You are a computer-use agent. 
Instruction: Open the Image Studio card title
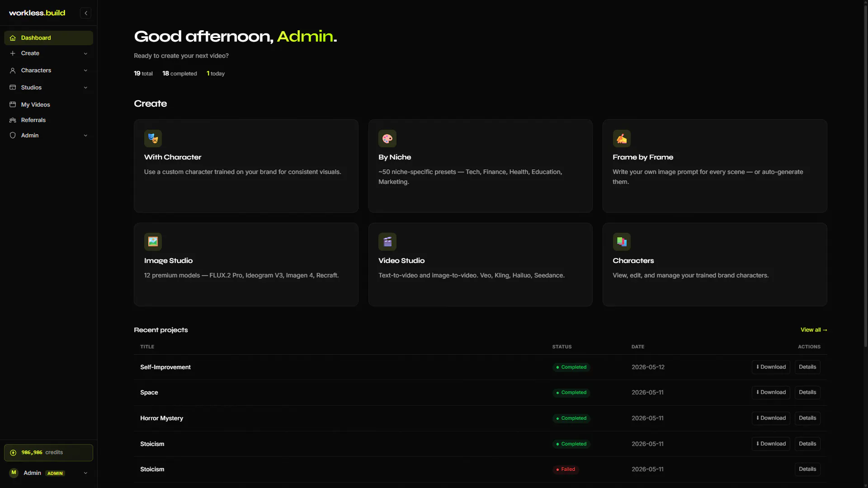168,261
